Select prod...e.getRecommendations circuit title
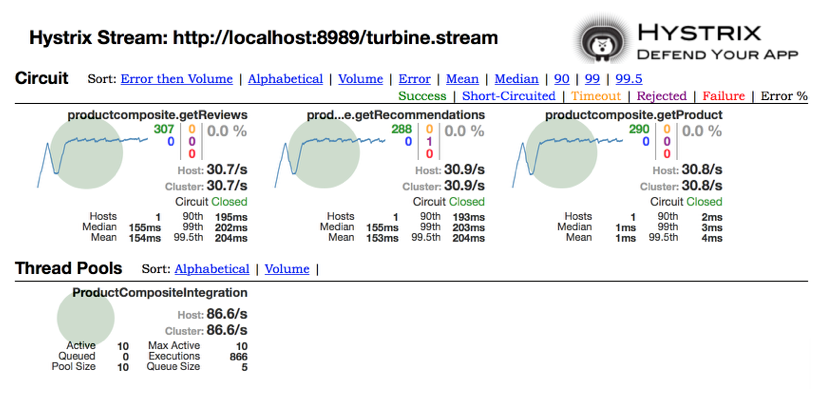This screenshot has height=407, width=825. pos(396,115)
